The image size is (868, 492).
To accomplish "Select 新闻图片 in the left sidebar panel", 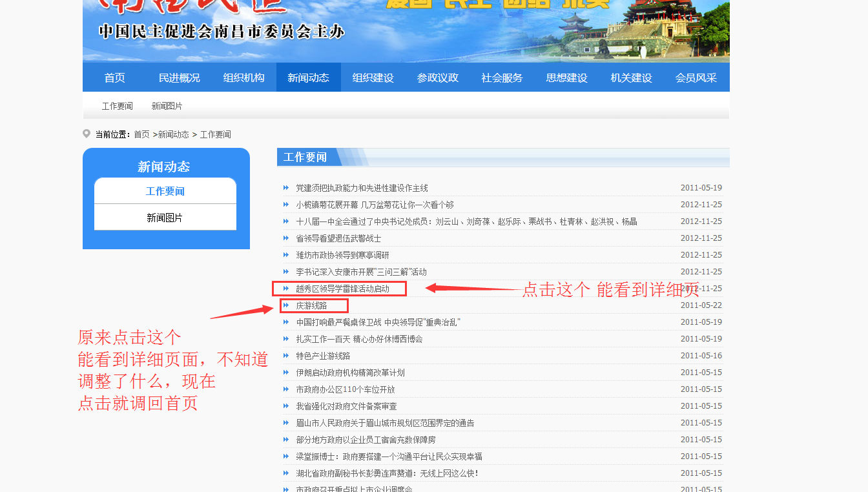I will 165,218.
